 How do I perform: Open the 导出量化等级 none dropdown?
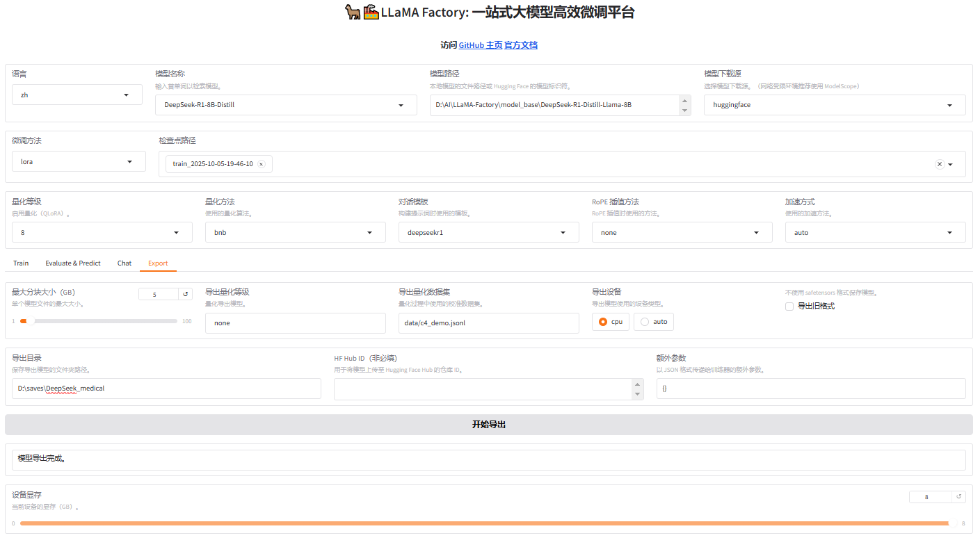pyautogui.click(x=296, y=323)
